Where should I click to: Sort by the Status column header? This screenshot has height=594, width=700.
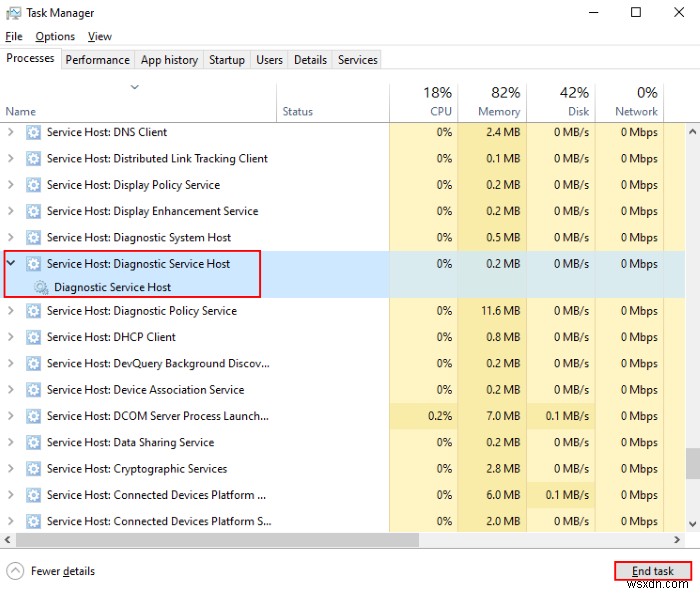click(x=333, y=103)
